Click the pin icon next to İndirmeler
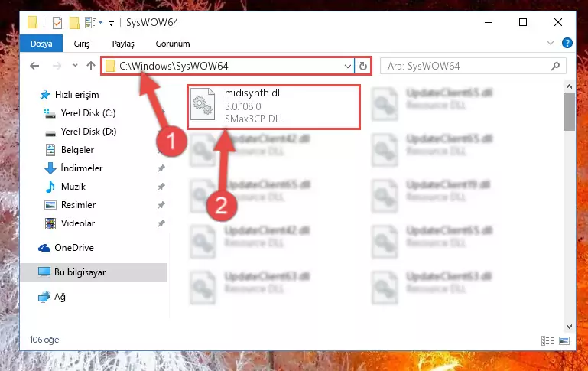588x371 pixels. [x=161, y=169]
